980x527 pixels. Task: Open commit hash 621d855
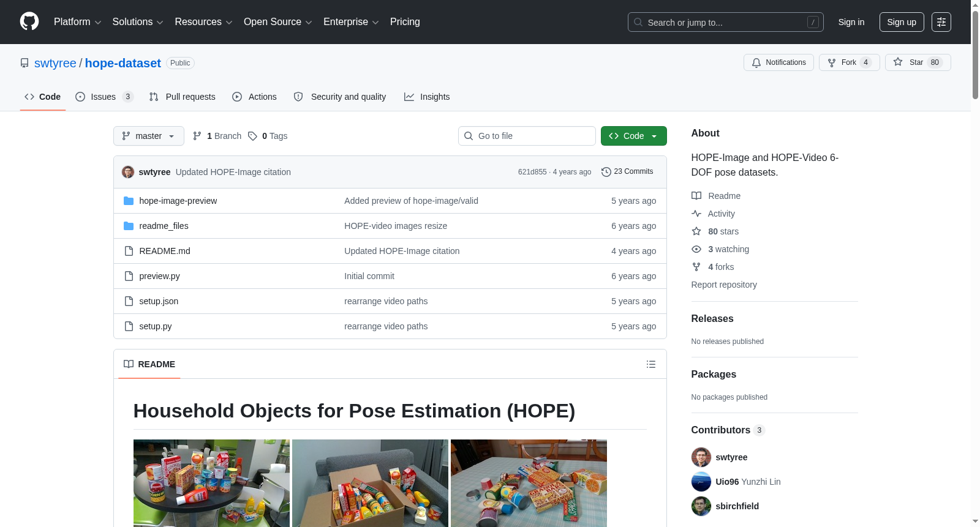(532, 172)
